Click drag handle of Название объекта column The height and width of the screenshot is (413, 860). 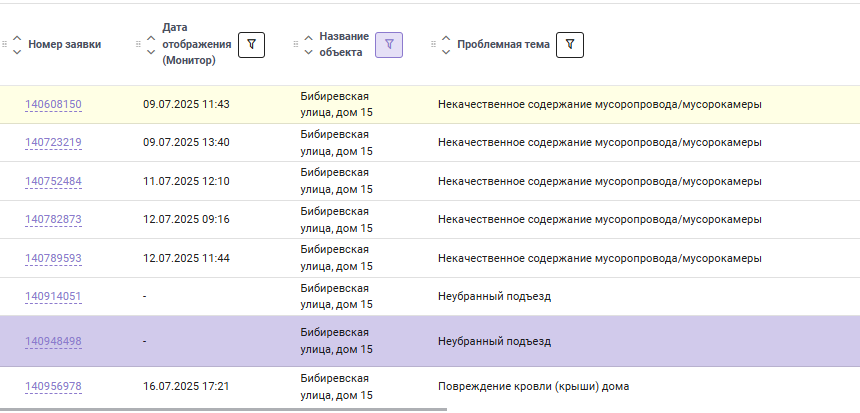click(x=296, y=44)
